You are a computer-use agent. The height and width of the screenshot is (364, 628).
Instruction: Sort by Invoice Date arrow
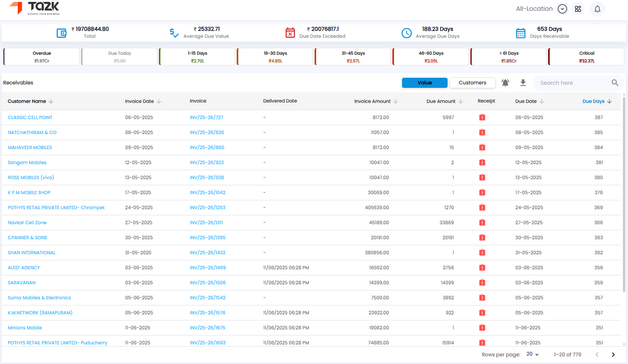(159, 101)
